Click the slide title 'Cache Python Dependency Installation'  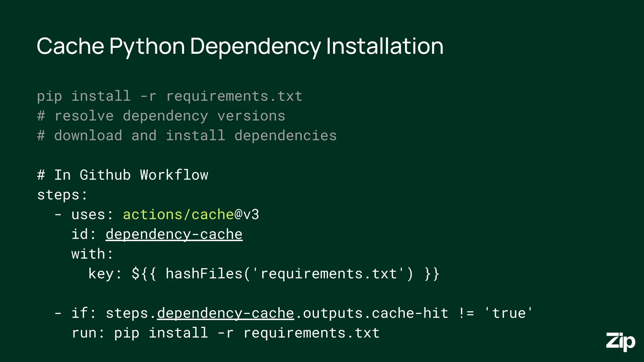(x=240, y=47)
